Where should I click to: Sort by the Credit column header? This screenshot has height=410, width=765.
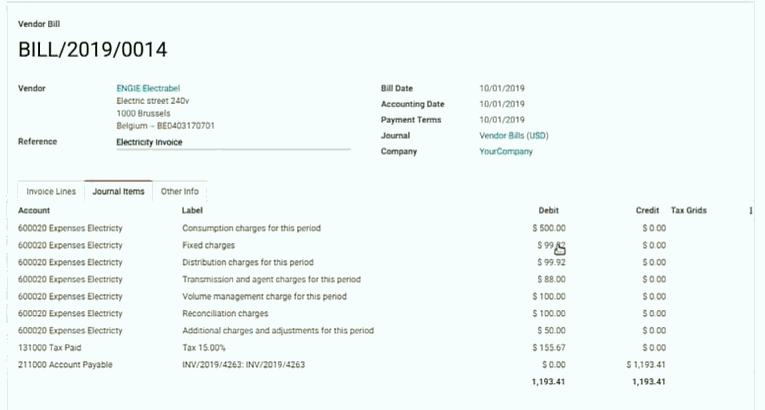pos(647,211)
